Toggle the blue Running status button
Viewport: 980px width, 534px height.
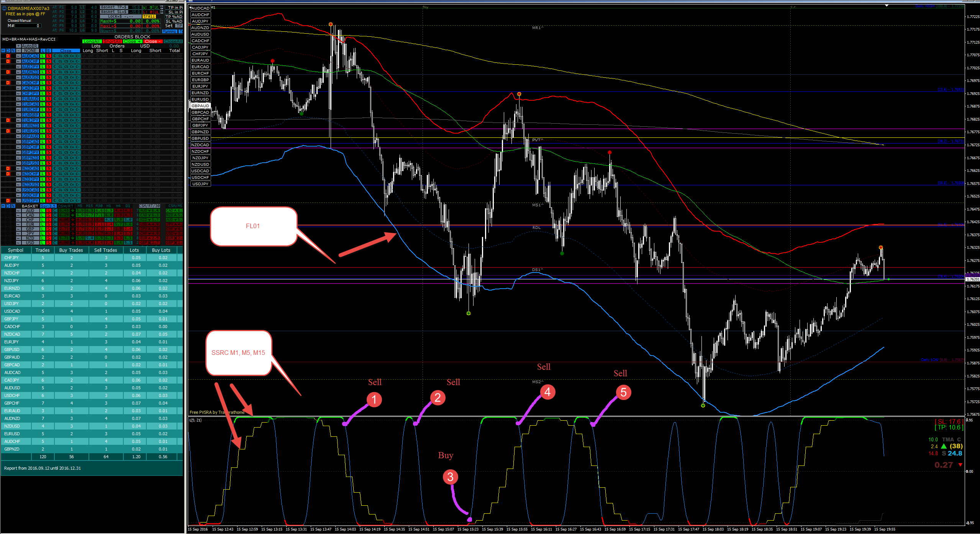point(169,31)
